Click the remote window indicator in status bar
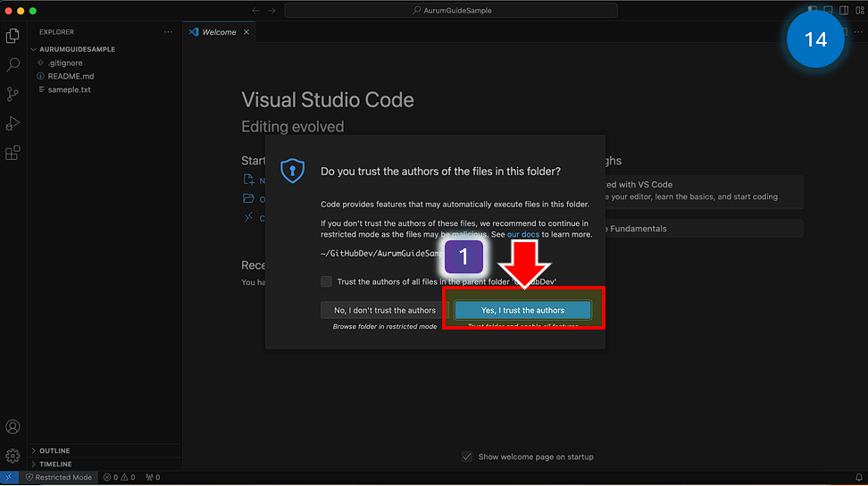 click(9, 477)
